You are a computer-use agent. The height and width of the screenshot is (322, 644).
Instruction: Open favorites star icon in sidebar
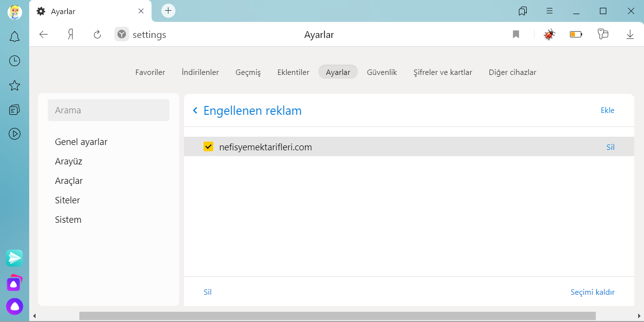[15, 86]
